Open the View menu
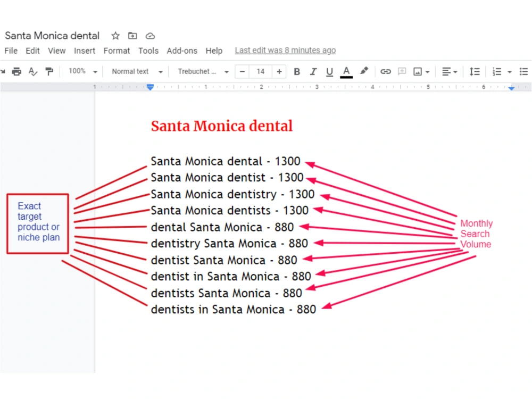This screenshot has height=399, width=532. [57, 51]
